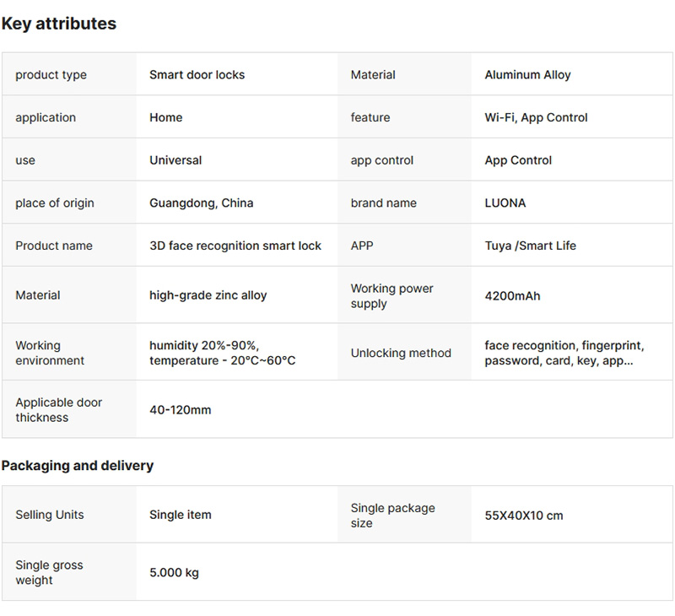The height and width of the screenshot is (616, 675).
Task: Click the humidity and temperature value
Action: pos(222,353)
